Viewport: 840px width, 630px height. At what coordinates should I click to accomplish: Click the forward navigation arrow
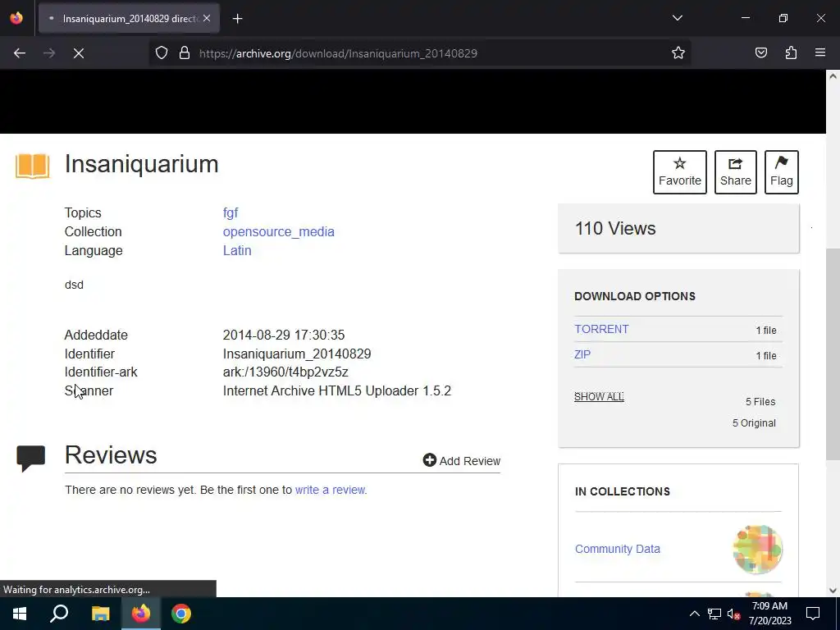point(49,53)
